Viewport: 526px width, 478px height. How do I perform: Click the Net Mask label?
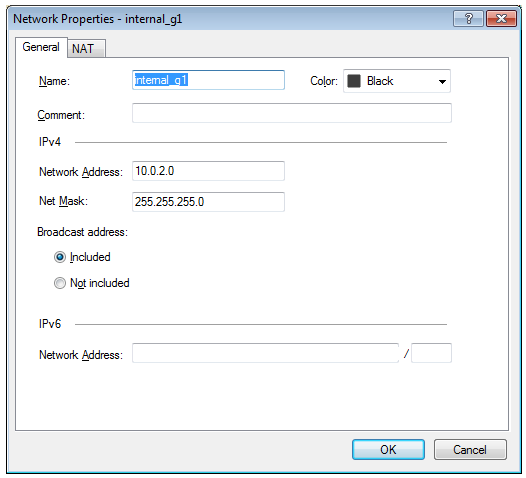[x=63, y=201]
